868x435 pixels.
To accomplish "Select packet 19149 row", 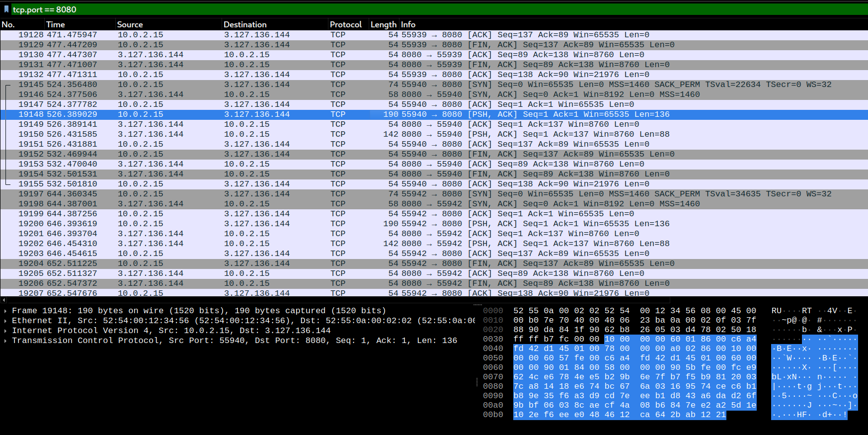I will pyautogui.click(x=434, y=124).
